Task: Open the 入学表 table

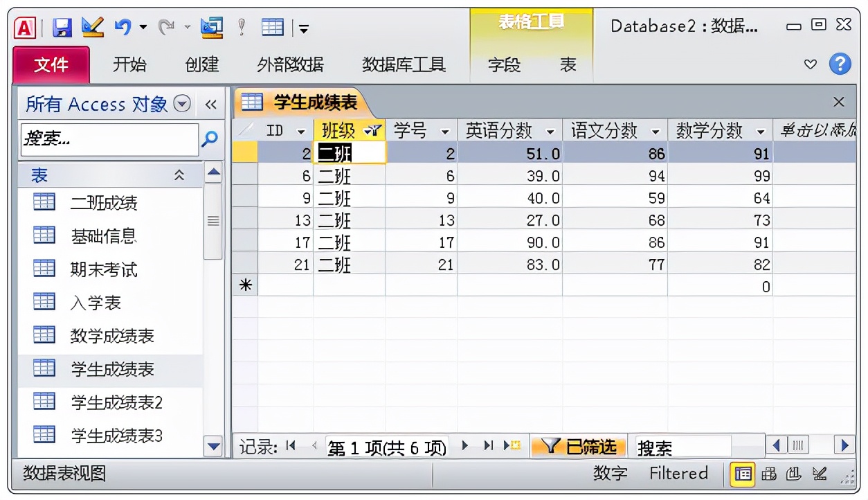Action: 96,303
